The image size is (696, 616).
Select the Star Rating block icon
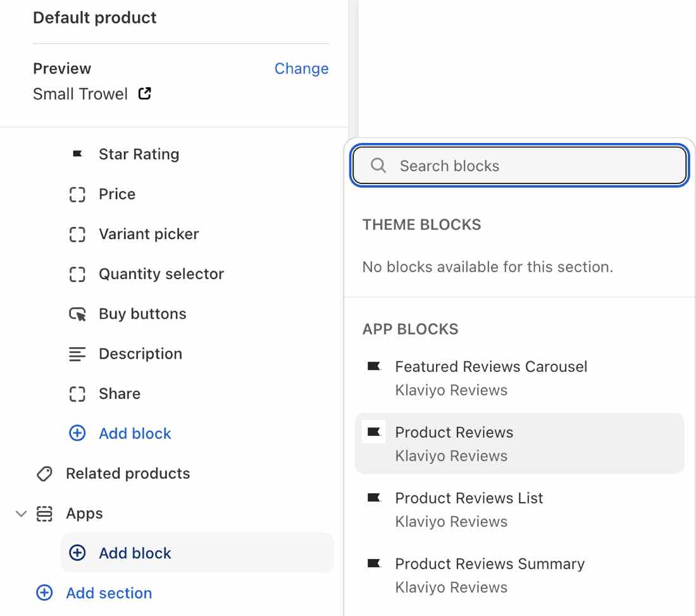pyautogui.click(x=77, y=154)
